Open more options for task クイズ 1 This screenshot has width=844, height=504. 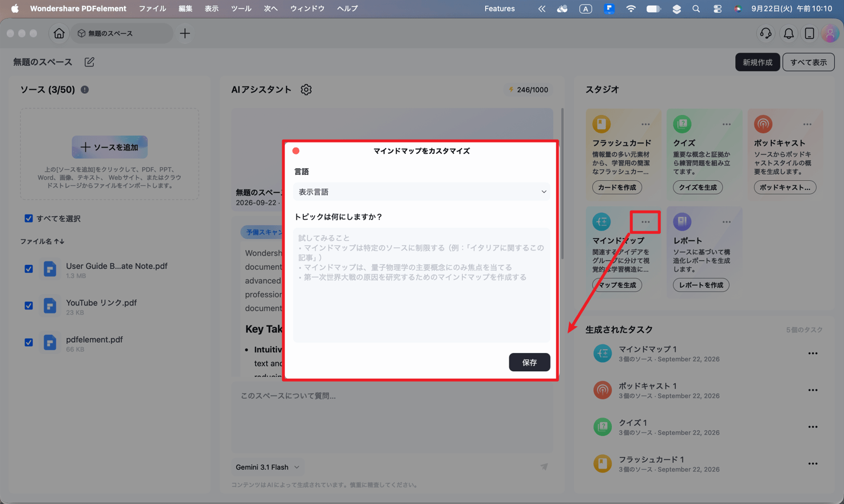813,427
